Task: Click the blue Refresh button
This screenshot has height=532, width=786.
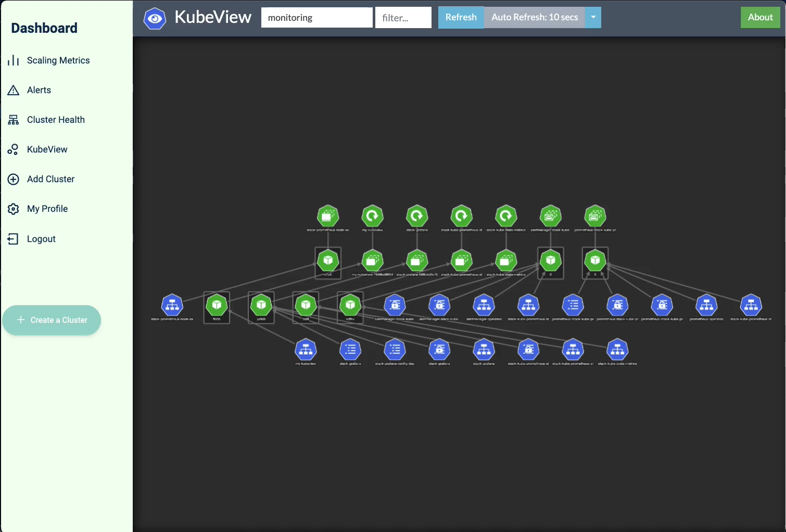Action: pyautogui.click(x=461, y=17)
